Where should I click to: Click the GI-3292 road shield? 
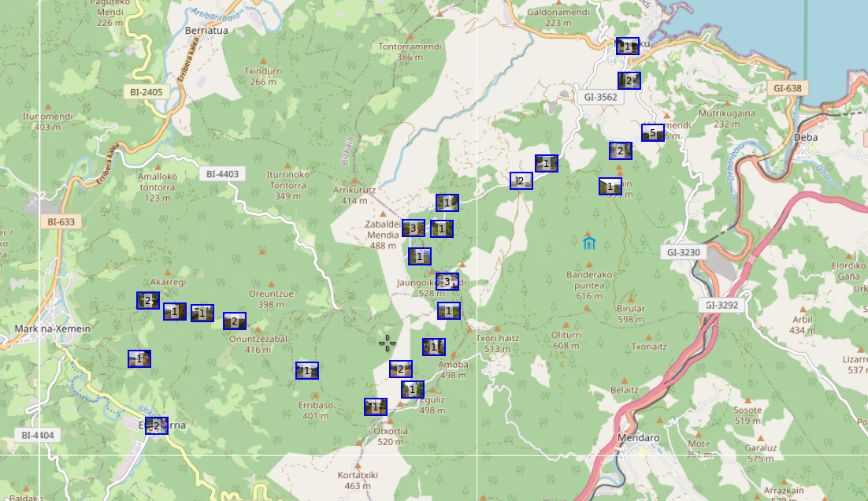[721, 305]
